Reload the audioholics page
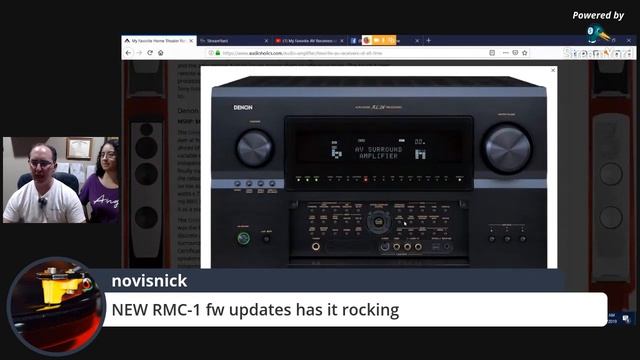This screenshot has height=360, width=640. (x=150, y=53)
